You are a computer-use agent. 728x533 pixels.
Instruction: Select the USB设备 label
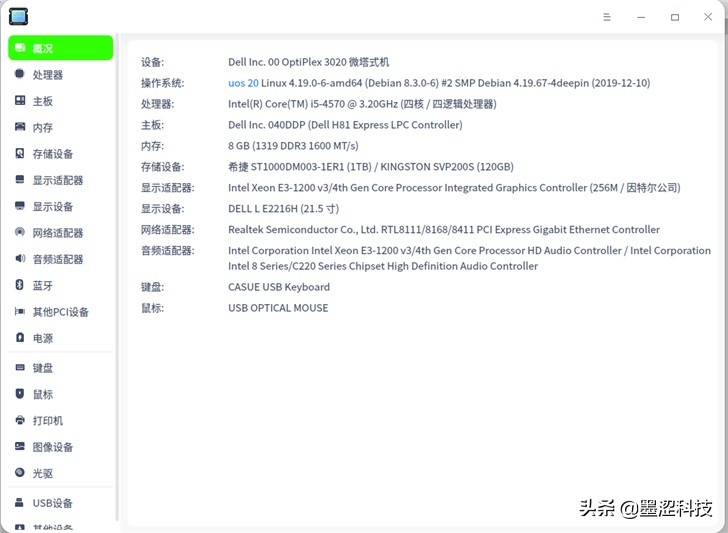pos(52,503)
